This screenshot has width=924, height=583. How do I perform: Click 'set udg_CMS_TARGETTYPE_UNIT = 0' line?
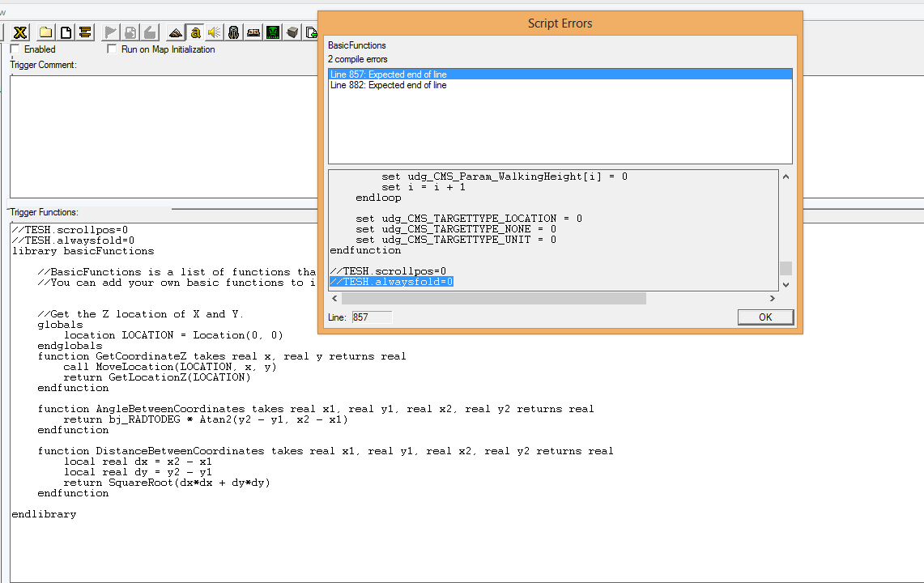point(455,240)
